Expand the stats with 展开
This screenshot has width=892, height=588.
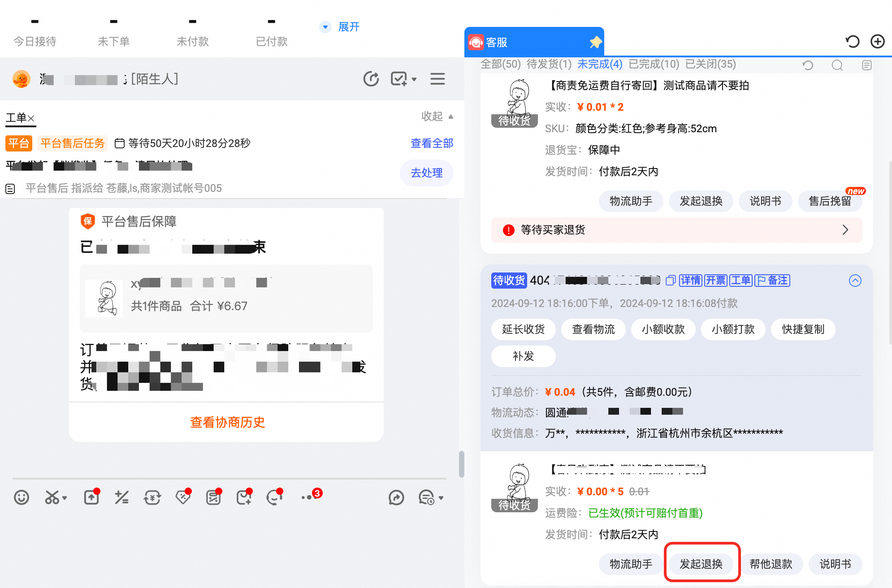(x=348, y=27)
